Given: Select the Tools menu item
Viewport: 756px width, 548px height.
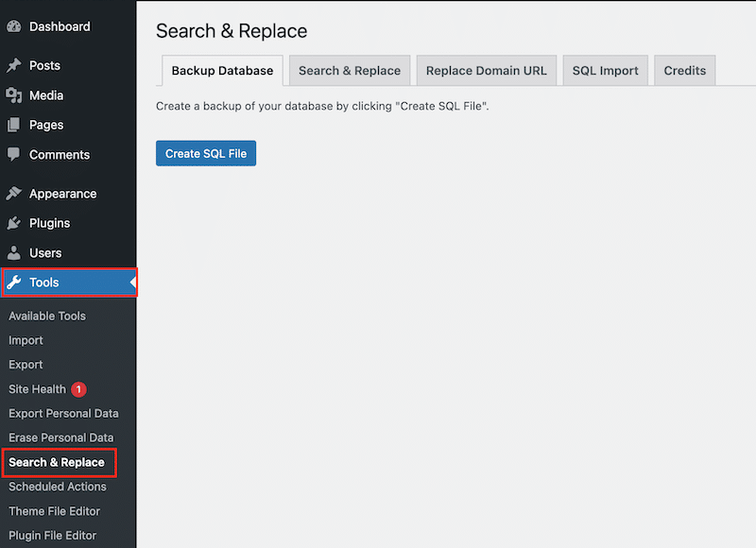Looking at the screenshot, I should point(69,283).
